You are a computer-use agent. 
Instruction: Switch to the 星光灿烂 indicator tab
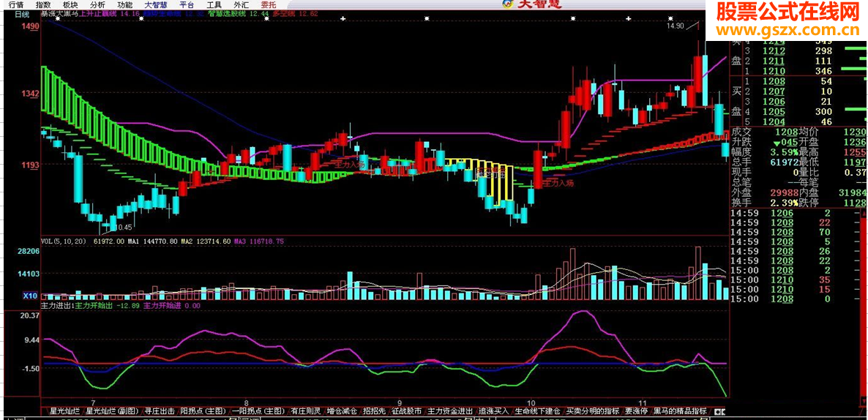pos(62,411)
